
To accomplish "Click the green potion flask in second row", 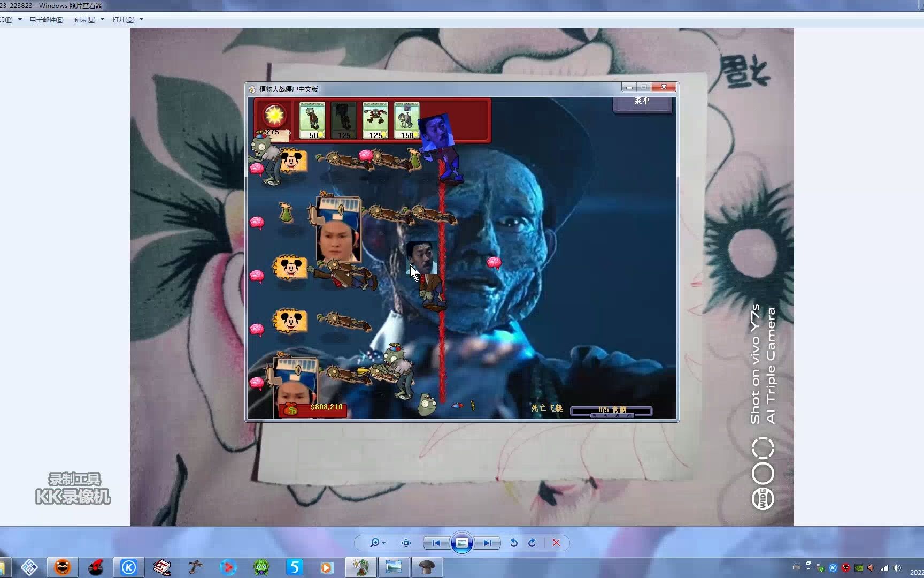I will click(286, 212).
